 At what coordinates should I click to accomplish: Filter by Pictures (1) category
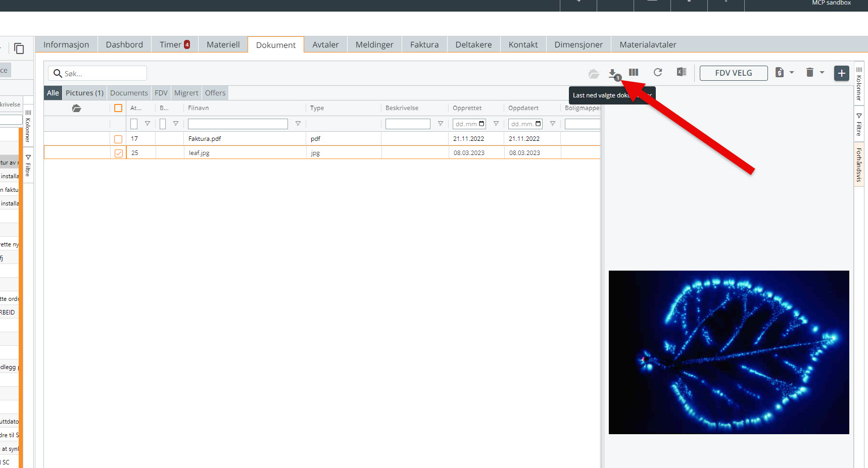coord(84,93)
